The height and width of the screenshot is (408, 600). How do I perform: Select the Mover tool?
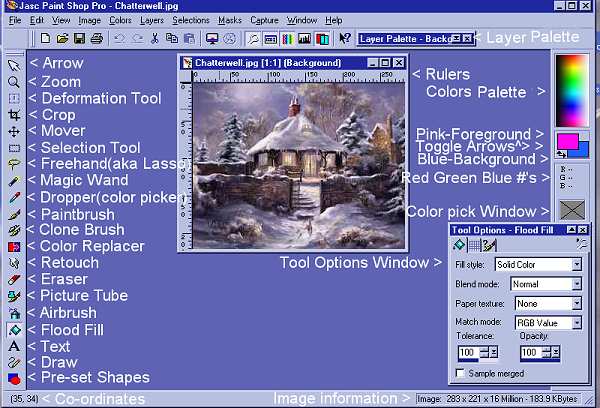[x=14, y=132]
